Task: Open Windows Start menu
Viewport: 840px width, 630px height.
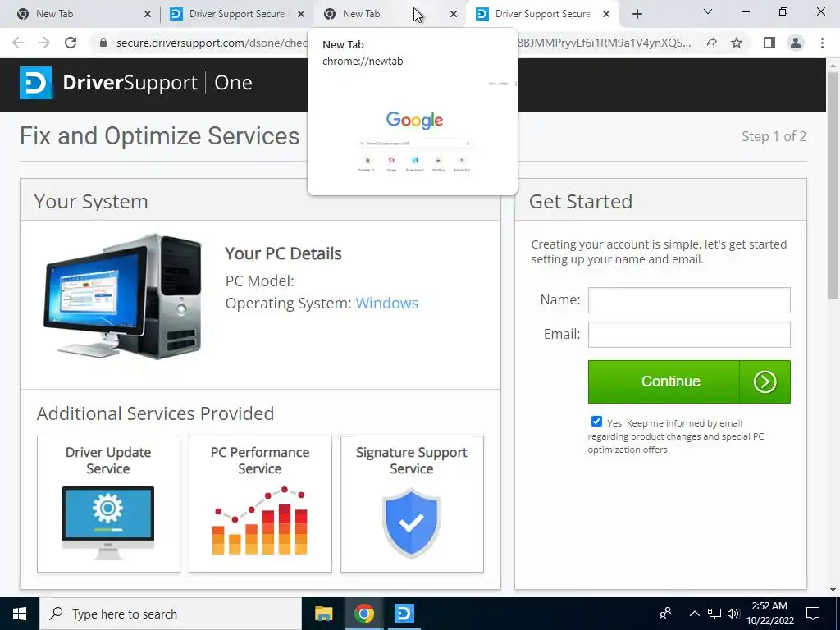Action: point(20,614)
